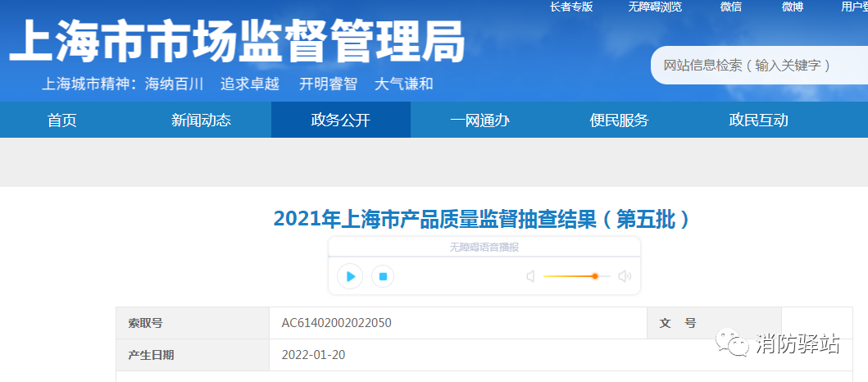
Task: Click the orange volume slider handle
Action: [595, 276]
